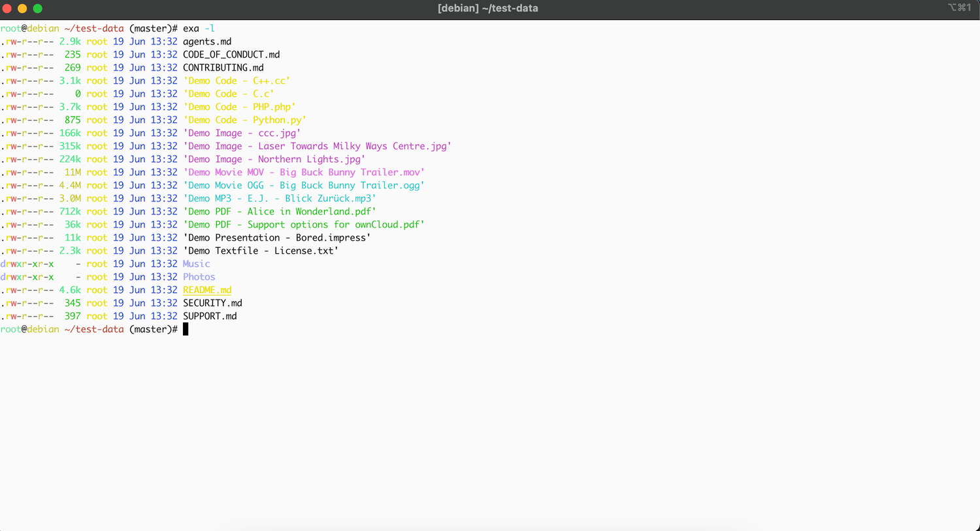Click the 'Demo Code - C.c' file name

coord(229,94)
